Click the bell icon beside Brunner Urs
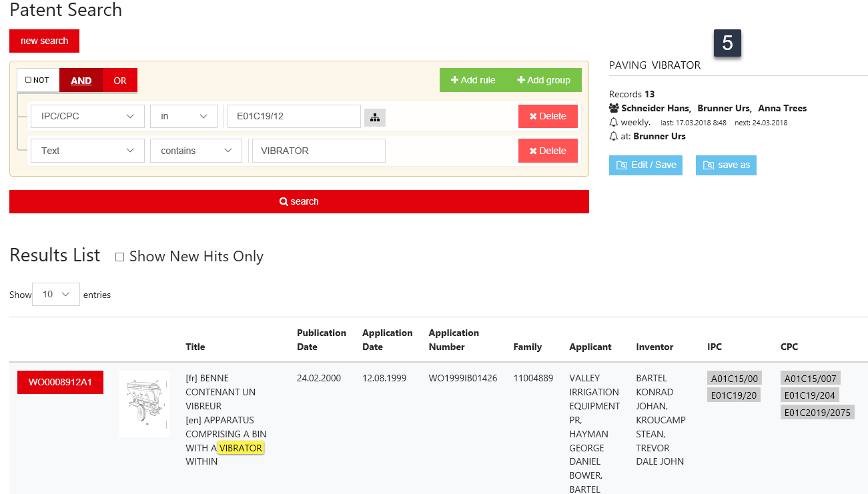The width and height of the screenshot is (868, 494). point(614,136)
